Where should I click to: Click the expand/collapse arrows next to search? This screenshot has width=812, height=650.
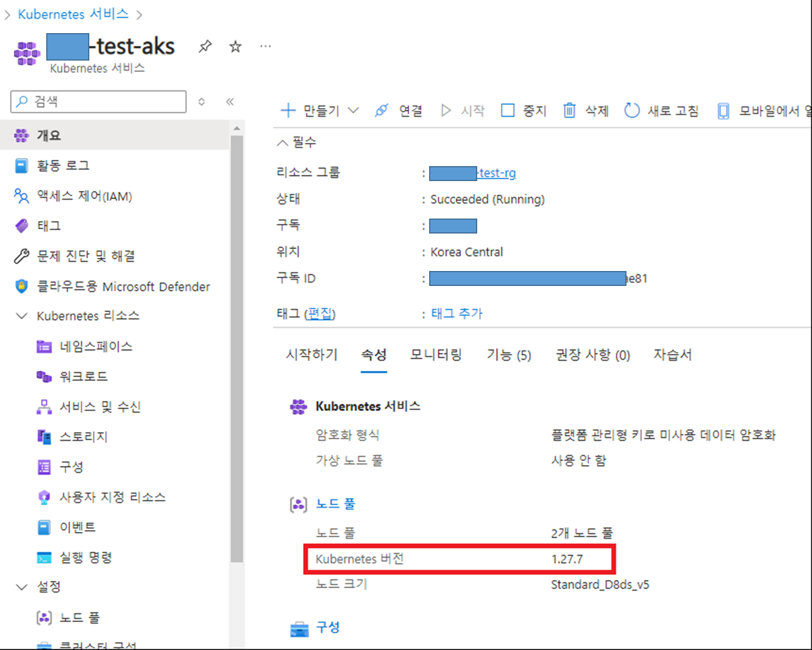click(x=201, y=101)
